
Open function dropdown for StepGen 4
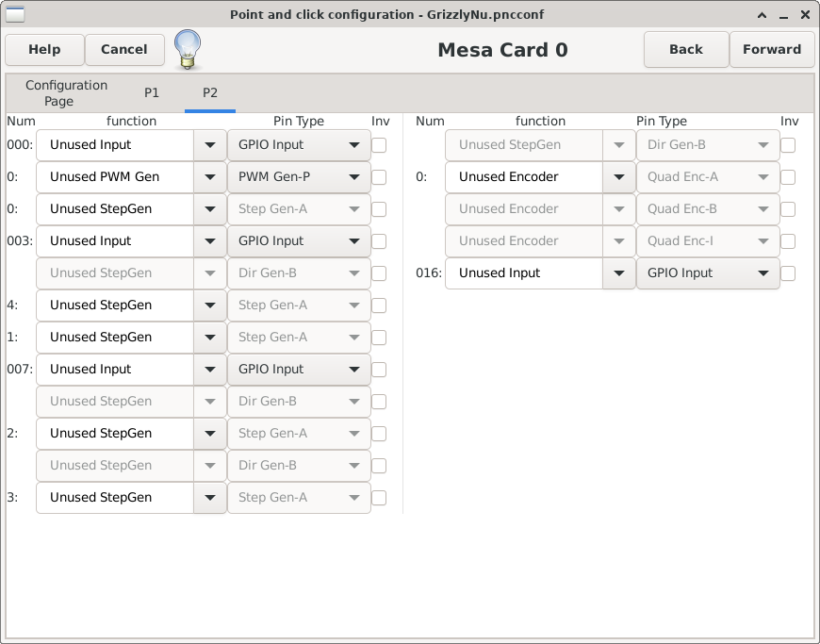[x=210, y=305]
